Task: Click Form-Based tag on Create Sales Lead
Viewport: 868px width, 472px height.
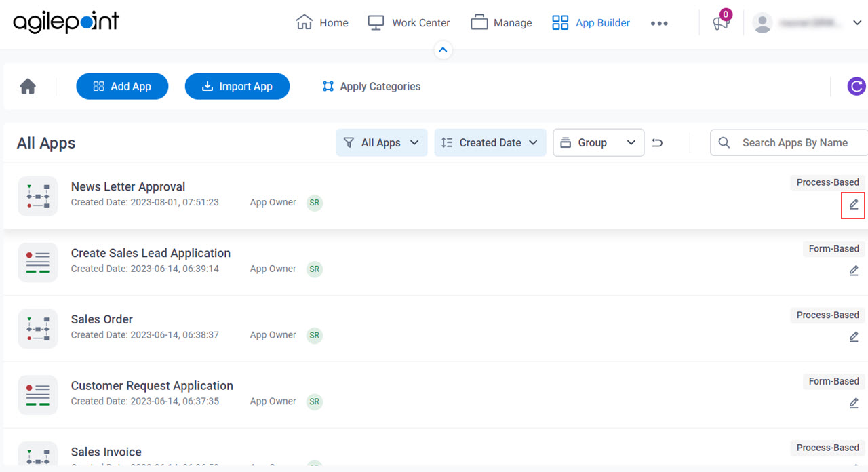Action: pyautogui.click(x=833, y=249)
